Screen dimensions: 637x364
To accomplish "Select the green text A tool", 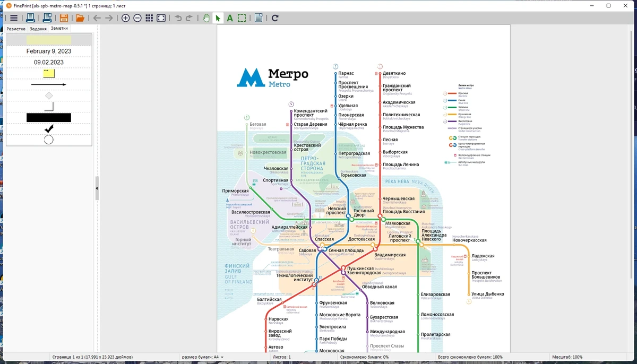I will pos(230,18).
